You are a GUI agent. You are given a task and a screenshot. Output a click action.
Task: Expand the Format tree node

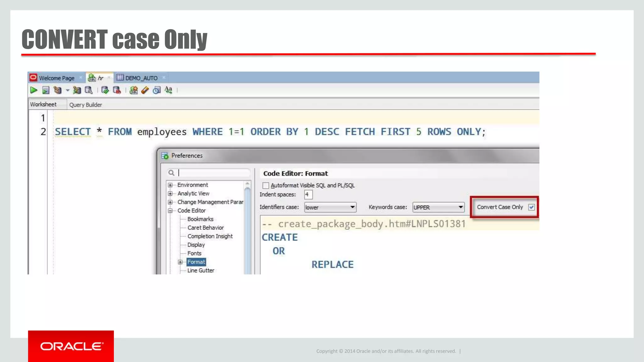pos(180,262)
